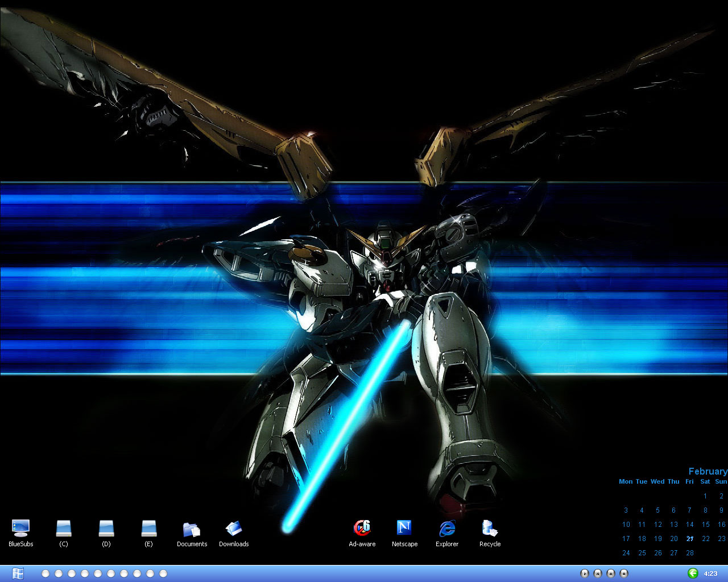Viewport: 728px width, 582px height.
Task: Select date 19 in February calendar
Action: 658,539
